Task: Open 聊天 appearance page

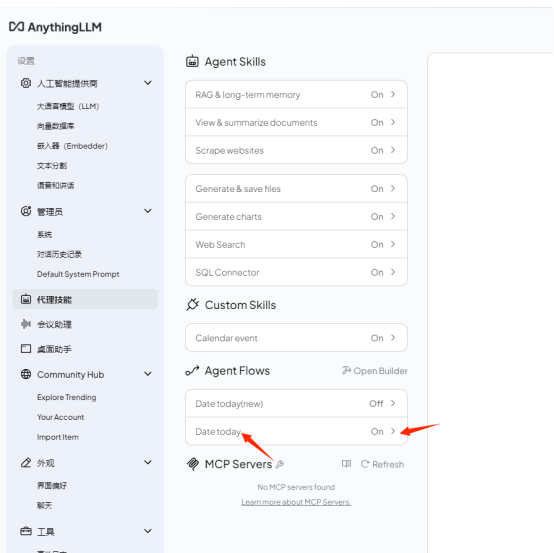Action: pyautogui.click(x=44, y=505)
